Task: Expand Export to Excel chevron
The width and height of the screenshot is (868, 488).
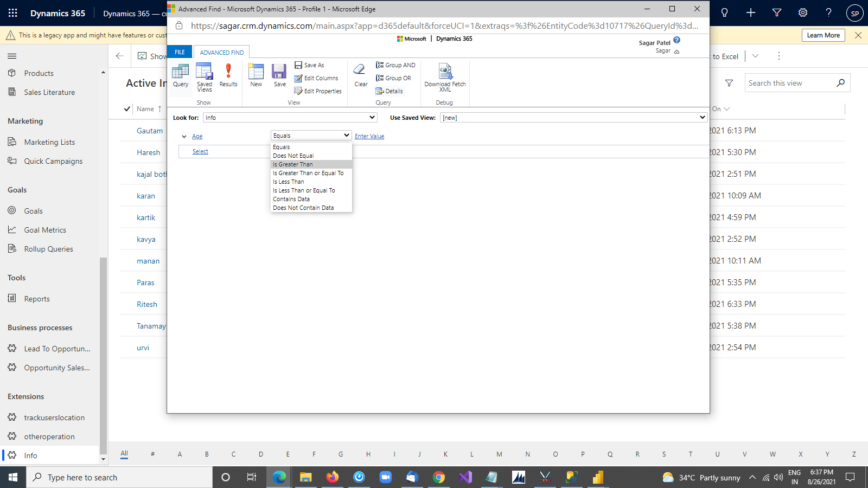Action: coord(755,56)
